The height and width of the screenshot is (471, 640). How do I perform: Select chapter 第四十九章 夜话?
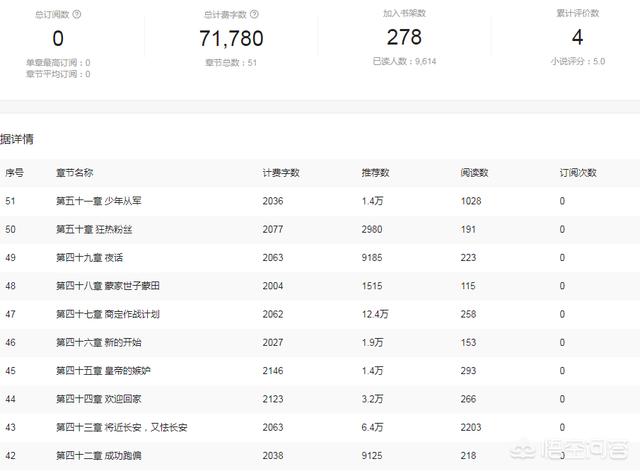[x=89, y=258]
